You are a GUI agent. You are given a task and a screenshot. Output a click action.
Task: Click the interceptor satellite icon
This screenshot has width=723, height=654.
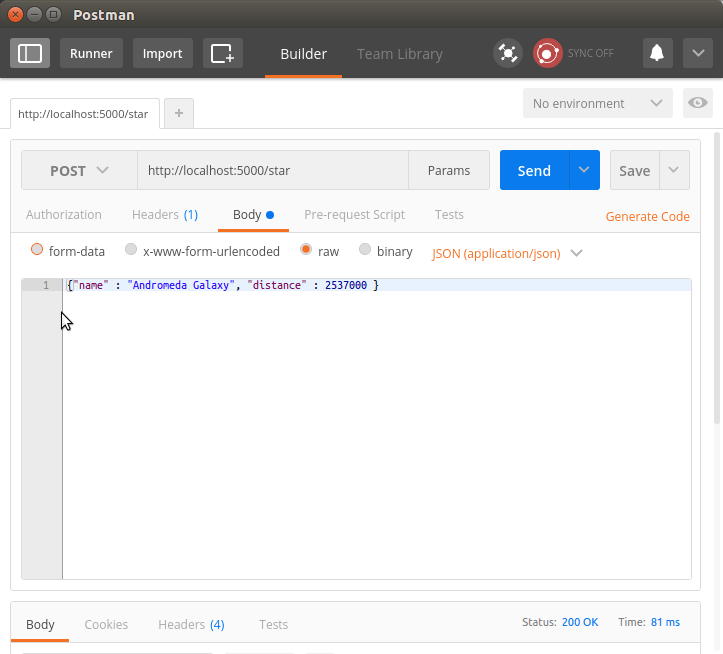508,53
